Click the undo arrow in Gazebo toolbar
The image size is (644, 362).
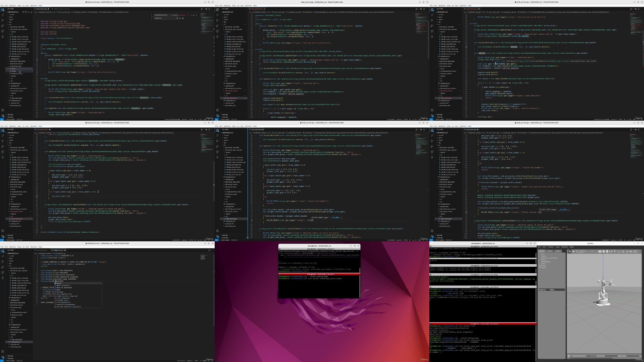pyautogui.click(x=585, y=251)
